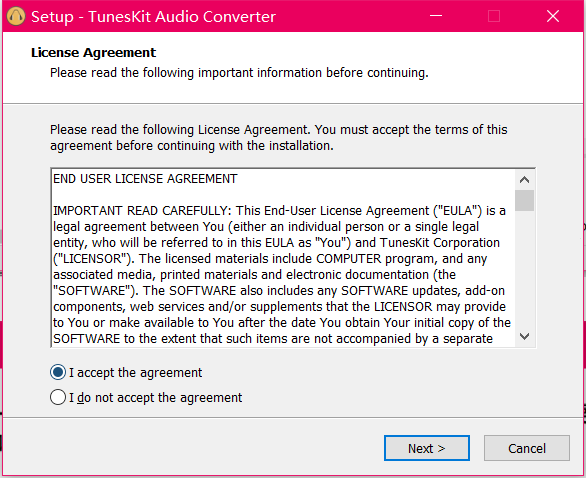Click the 'I accept the agreement' label text
The height and width of the screenshot is (478, 586).
click(135, 373)
